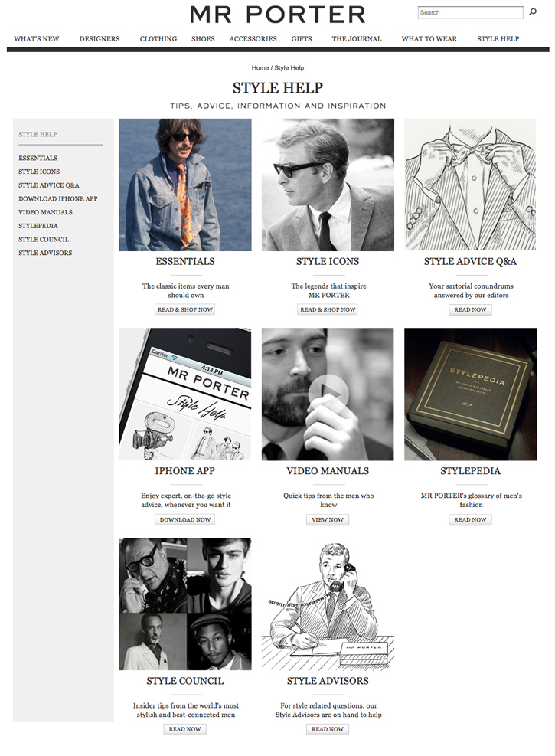Screen dimensions: 555x756
Task: Click the Download Now button for iPhone App
Action: 185,520
